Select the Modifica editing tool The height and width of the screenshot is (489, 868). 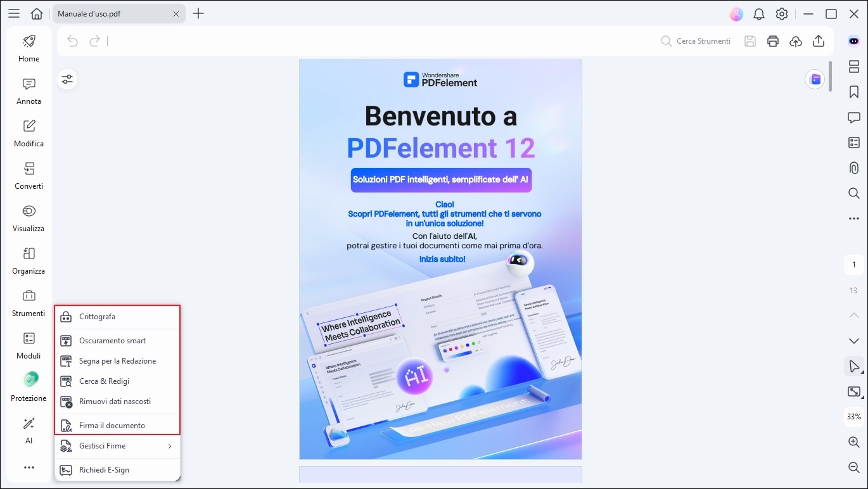coord(28,134)
